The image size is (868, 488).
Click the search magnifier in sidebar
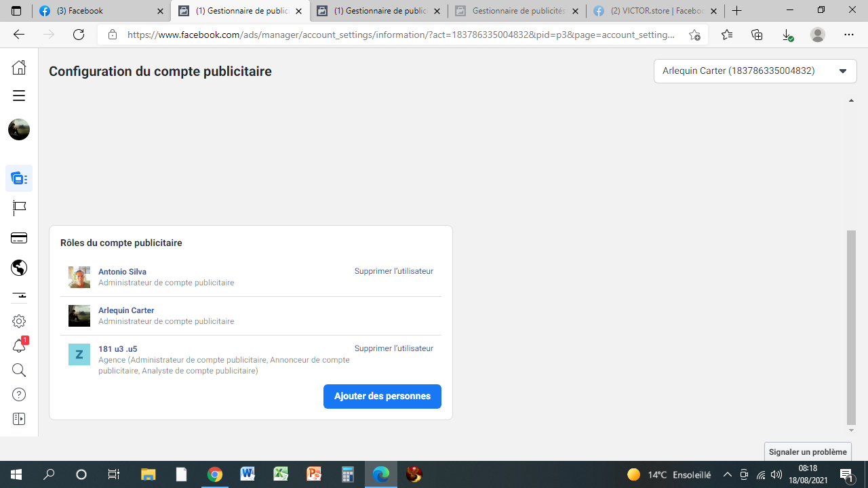pyautogui.click(x=19, y=370)
